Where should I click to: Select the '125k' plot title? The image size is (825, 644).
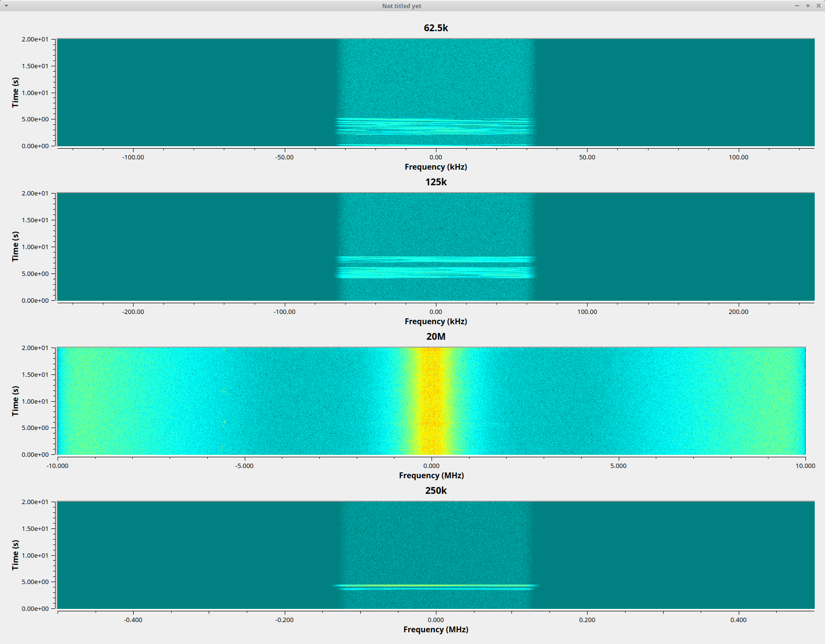(435, 182)
